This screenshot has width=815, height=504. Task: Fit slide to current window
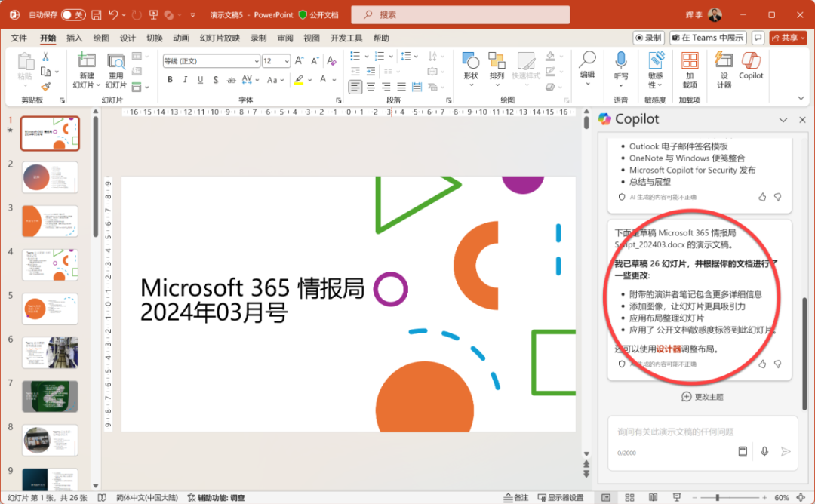tap(801, 498)
